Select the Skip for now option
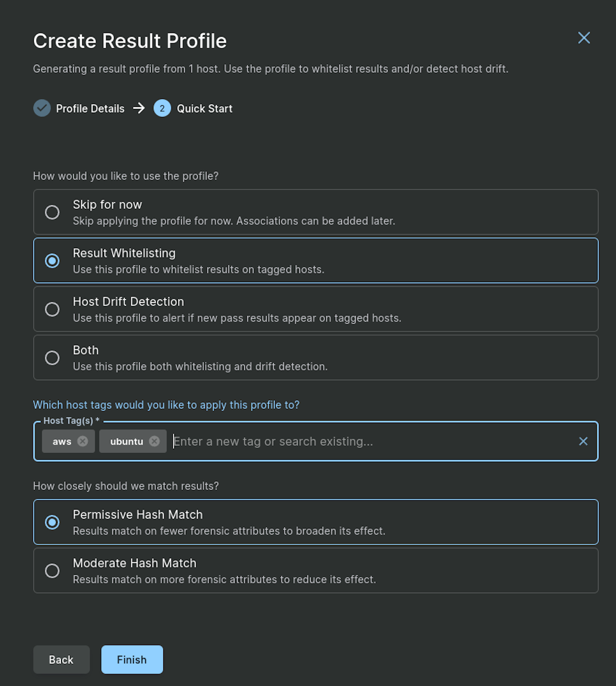 [x=52, y=212]
